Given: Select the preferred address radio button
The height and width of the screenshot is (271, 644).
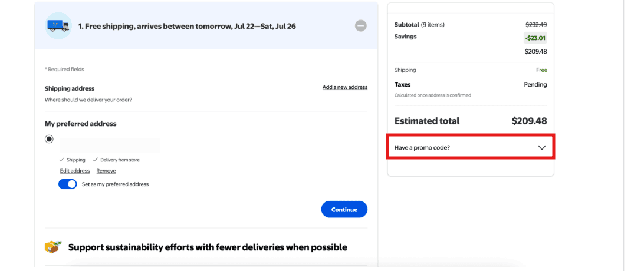Looking at the screenshot, I should click(x=49, y=139).
